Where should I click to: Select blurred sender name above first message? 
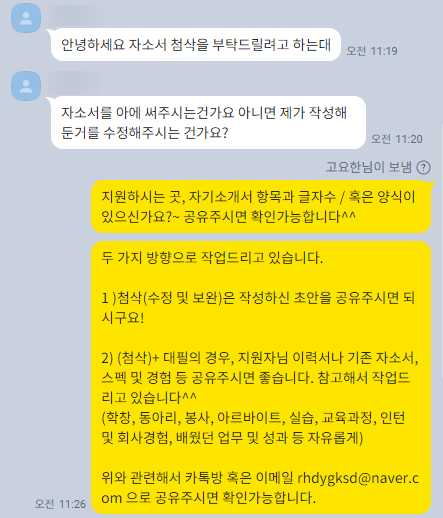(x=78, y=15)
